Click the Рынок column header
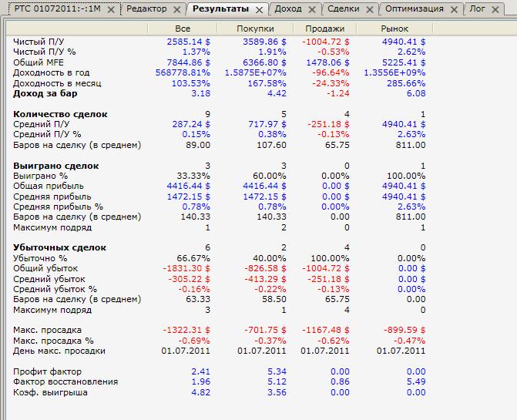This screenshot has width=517, height=420. click(x=394, y=29)
